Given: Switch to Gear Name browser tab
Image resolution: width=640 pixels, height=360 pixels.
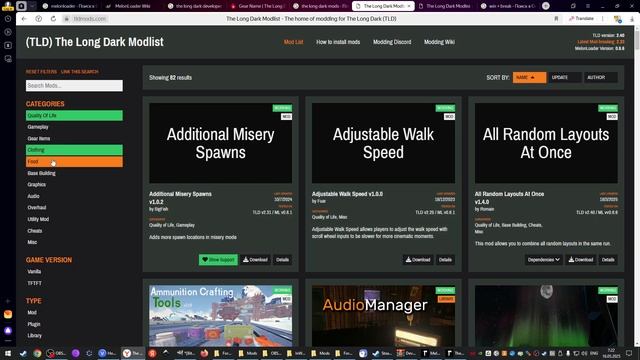Looking at the screenshot, I should [x=260, y=6].
